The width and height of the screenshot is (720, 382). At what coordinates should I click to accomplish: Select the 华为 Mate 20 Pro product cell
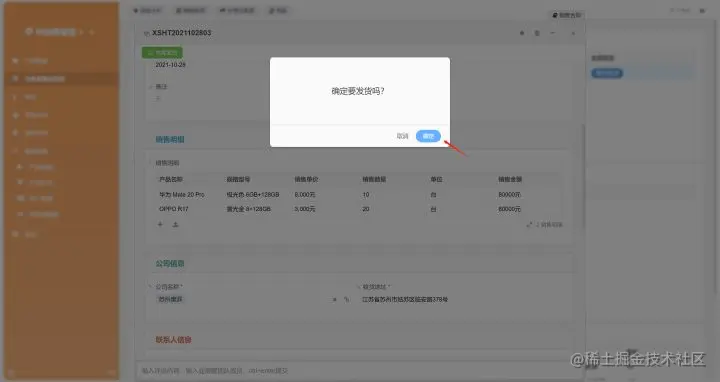click(182, 195)
